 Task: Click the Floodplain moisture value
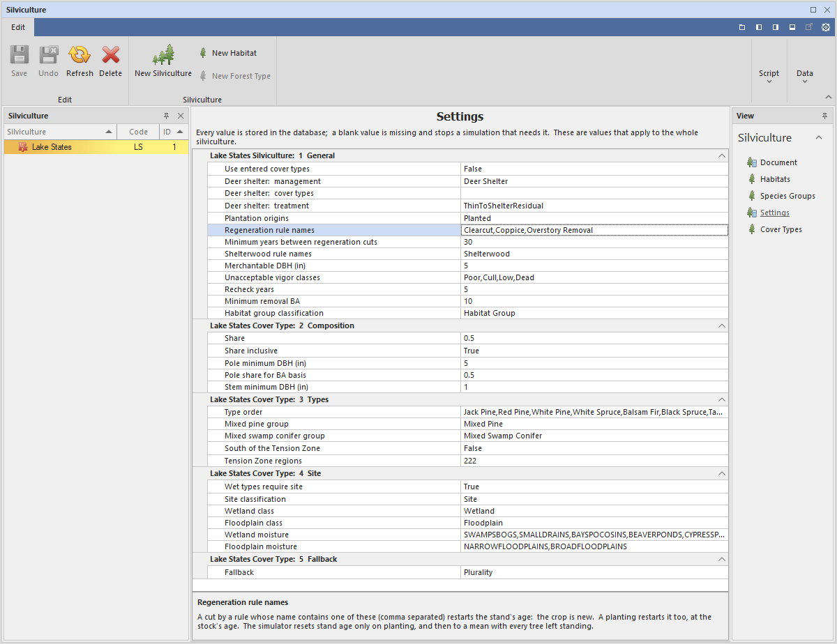click(594, 546)
